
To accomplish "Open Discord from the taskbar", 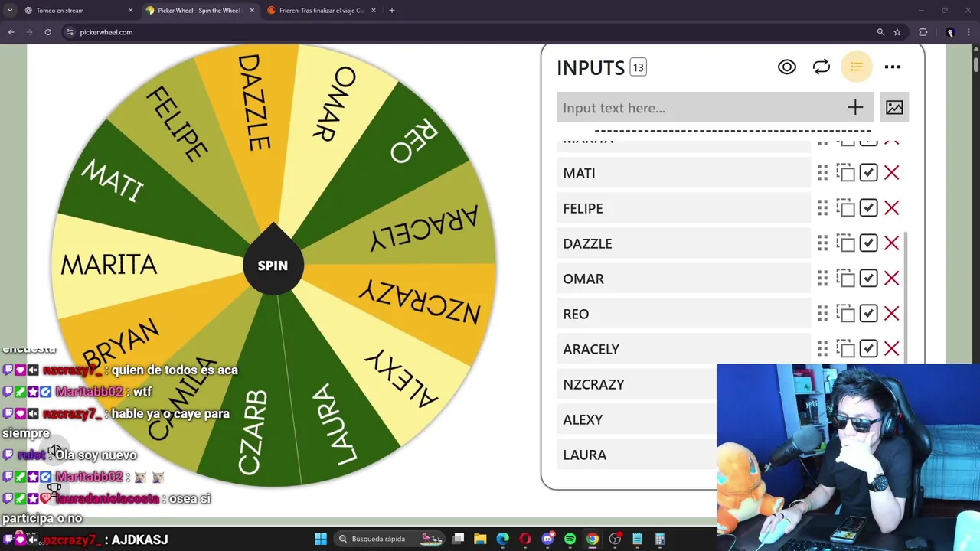I will point(547,539).
